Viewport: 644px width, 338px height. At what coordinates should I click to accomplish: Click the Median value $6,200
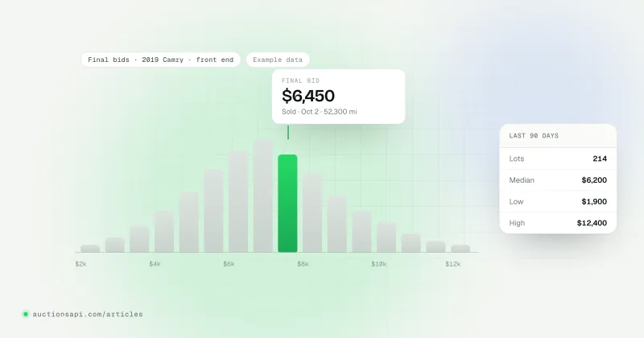594,180
